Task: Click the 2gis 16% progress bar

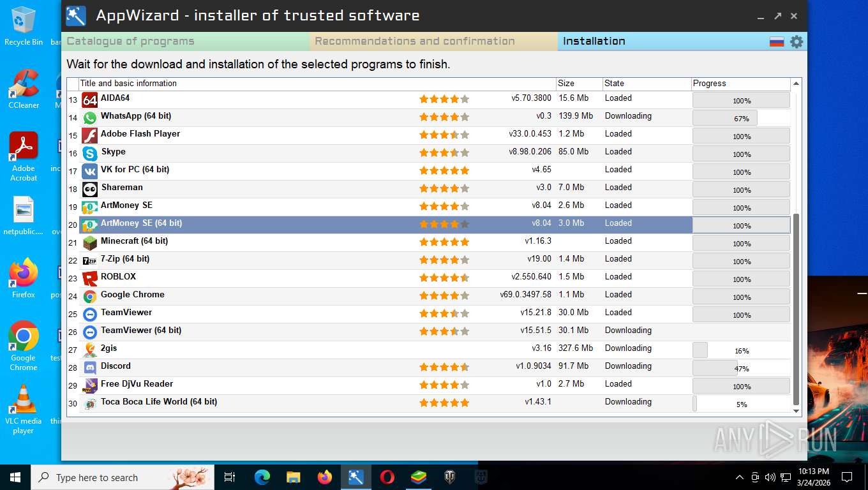Action: coord(741,350)
